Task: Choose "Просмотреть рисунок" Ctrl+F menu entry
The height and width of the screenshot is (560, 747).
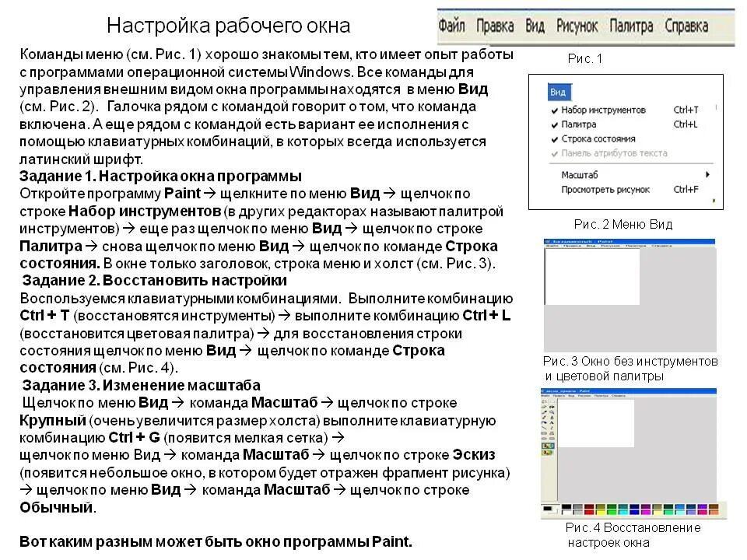Action: point(630,190)
